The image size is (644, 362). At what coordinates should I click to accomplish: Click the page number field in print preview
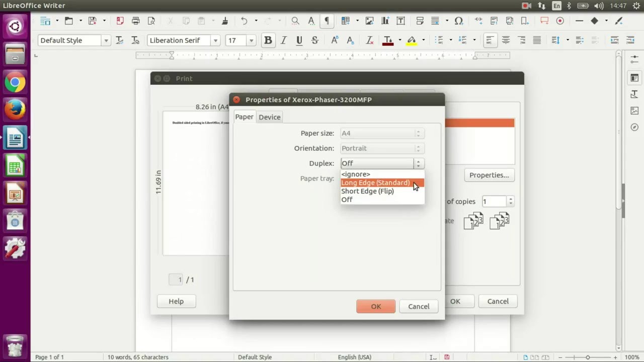176,280
